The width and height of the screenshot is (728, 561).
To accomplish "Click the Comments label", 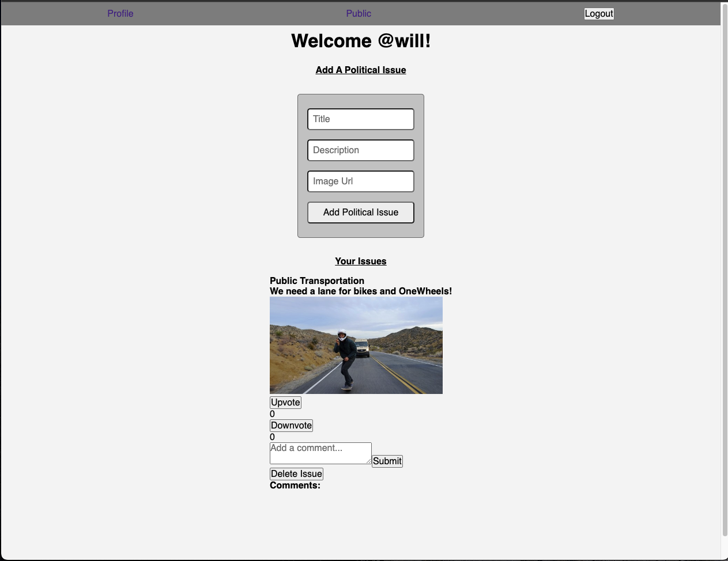I will (295, 485).
